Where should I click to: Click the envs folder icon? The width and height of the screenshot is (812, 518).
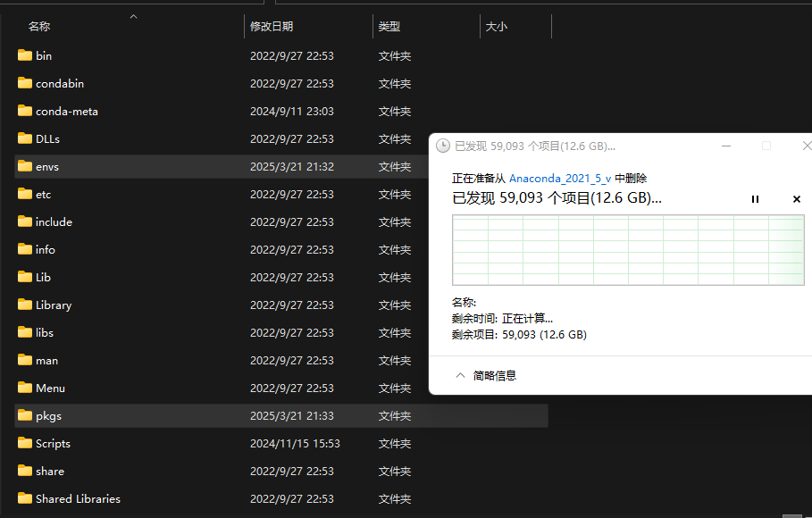point(25,166)
